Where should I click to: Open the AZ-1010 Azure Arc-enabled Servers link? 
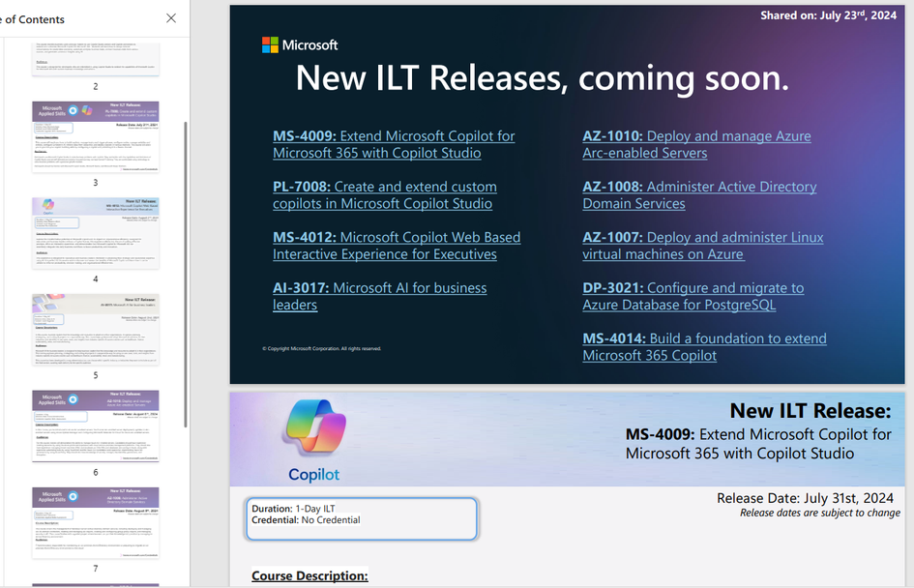pos(696,144)
